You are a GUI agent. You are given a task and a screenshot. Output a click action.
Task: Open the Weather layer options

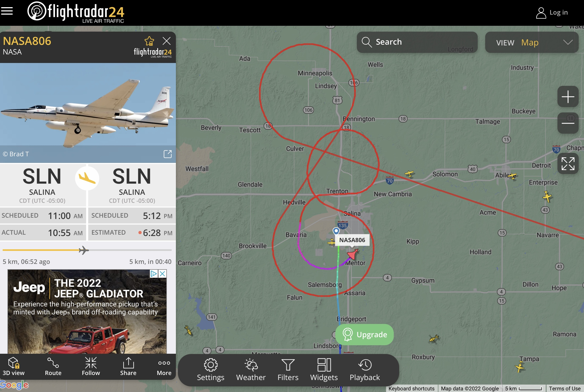[x=251, y=370]
